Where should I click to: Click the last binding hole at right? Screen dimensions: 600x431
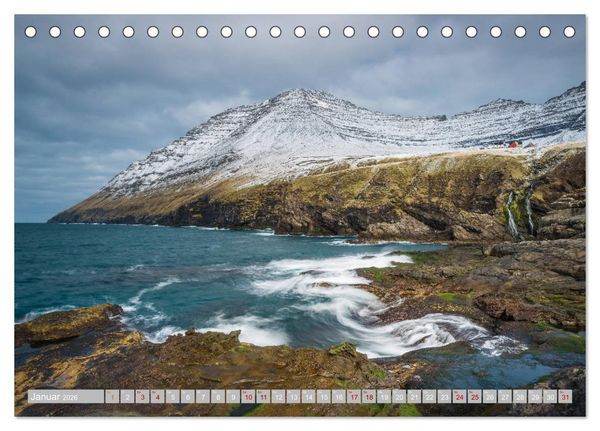pyautogui.click(x=569, y=32)
